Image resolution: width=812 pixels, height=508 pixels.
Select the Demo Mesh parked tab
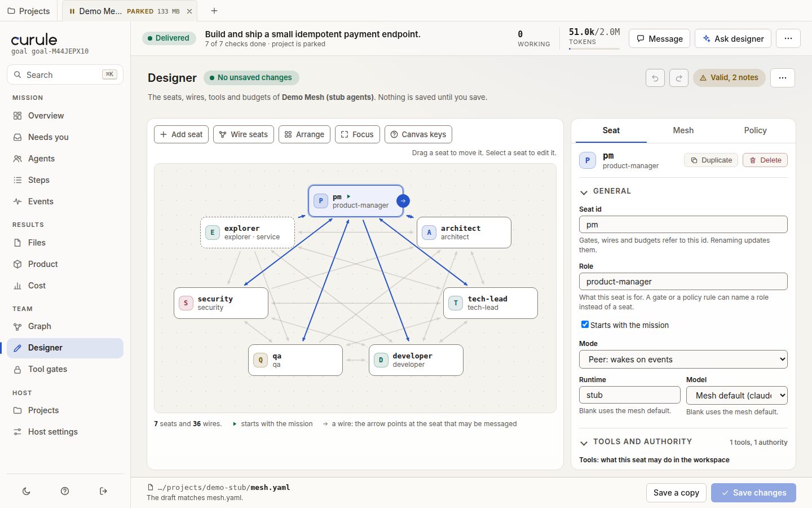[124, 11]
